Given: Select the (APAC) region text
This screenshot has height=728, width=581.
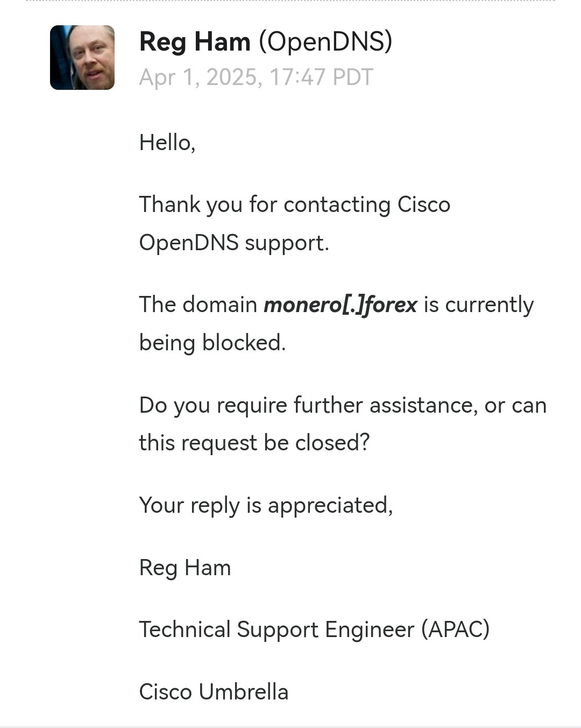Looking at the screenshot, I should point(455,630).
